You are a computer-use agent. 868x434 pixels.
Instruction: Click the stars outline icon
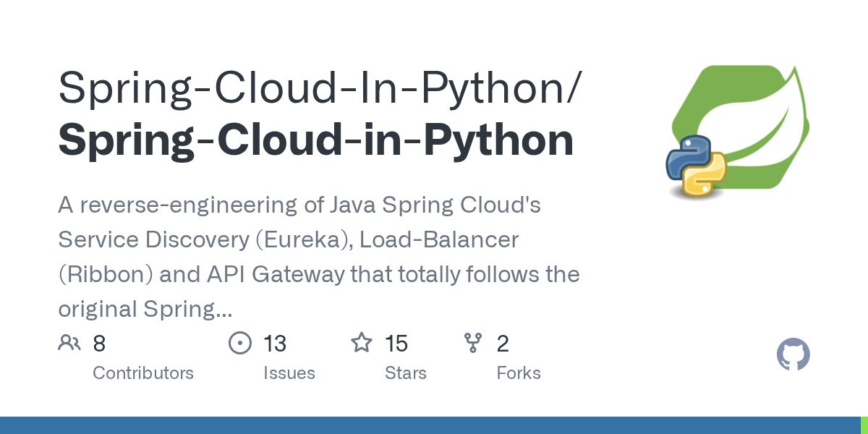coord(362,343)
